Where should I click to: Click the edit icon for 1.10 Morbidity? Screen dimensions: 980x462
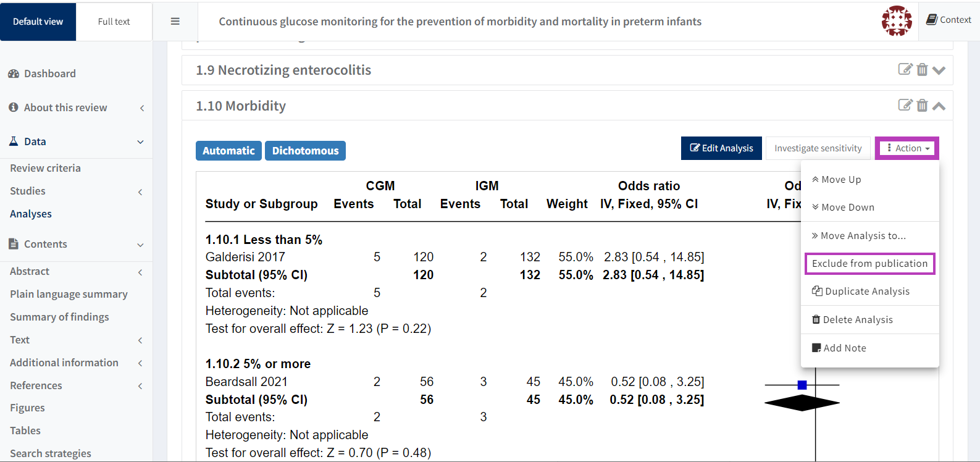[x=905, y=105]
